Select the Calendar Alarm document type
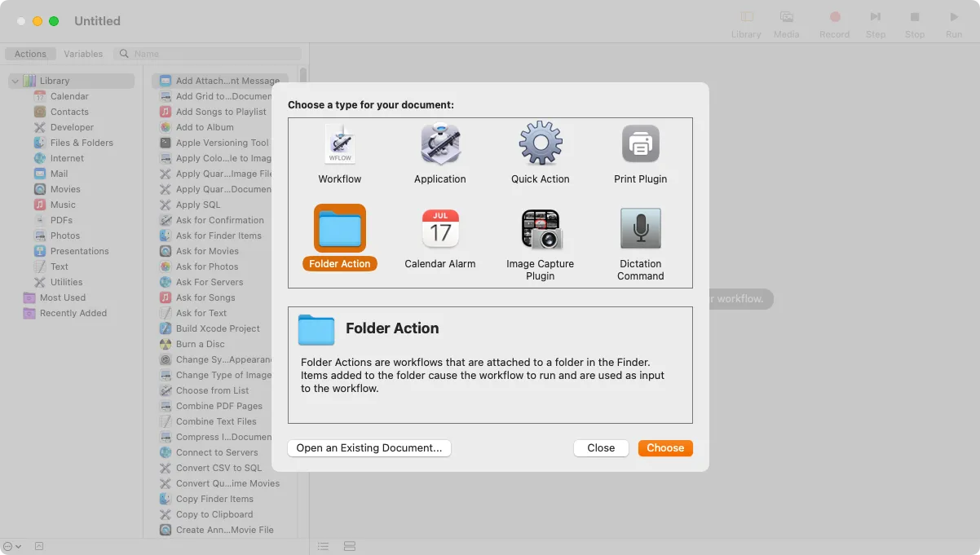Viewport: 980px width, 555px height. (440, 238)
